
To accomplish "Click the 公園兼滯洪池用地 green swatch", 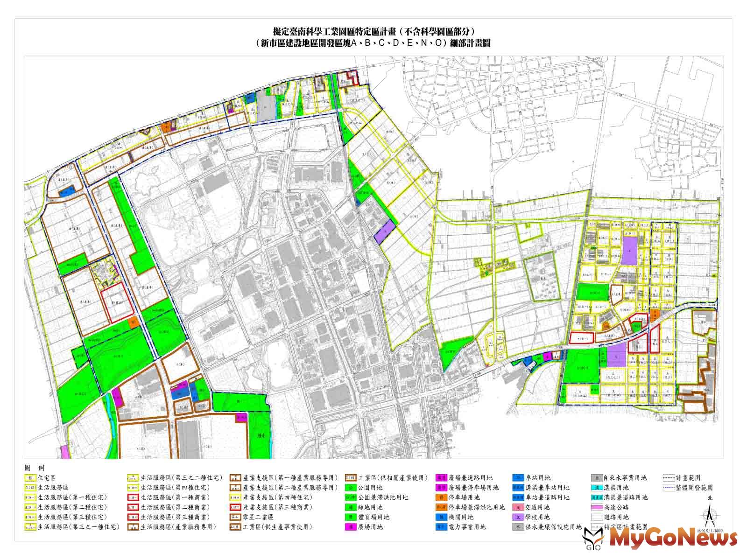I will click(x=351, y=497).
